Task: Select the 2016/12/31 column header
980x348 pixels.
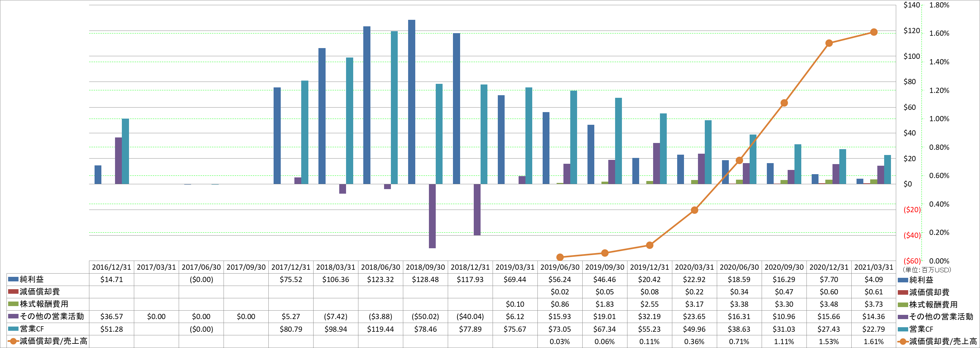Action: click(x=111, y=267)
